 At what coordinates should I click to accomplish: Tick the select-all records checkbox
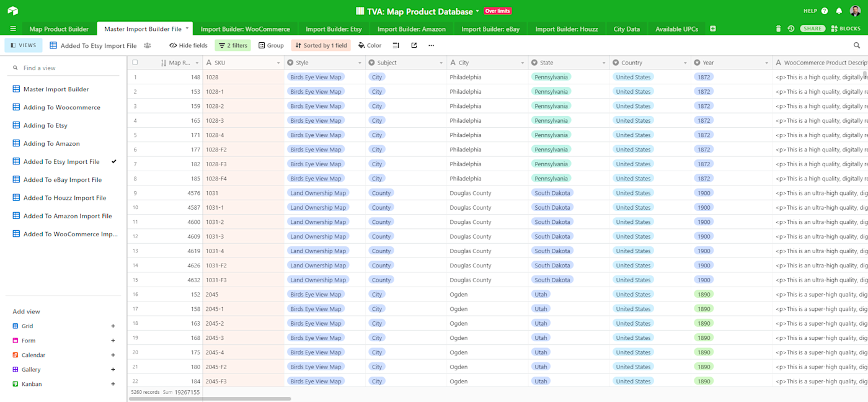tap(135, 62)
